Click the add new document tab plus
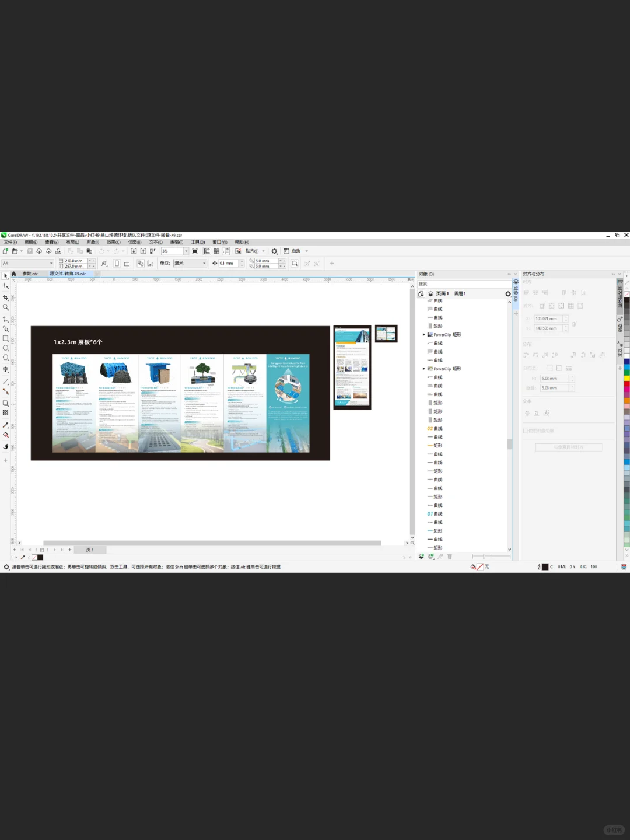The width and height of the screenshot is (630, 840). click(97, 274)
